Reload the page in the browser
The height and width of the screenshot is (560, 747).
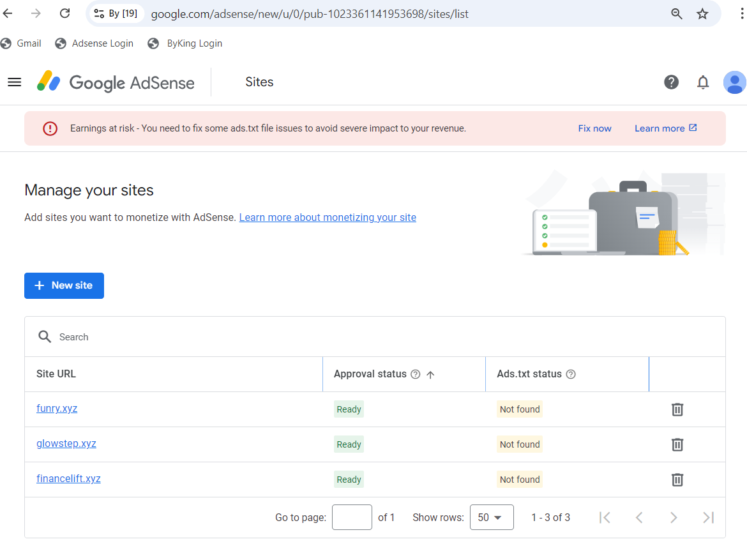[64, 13]
